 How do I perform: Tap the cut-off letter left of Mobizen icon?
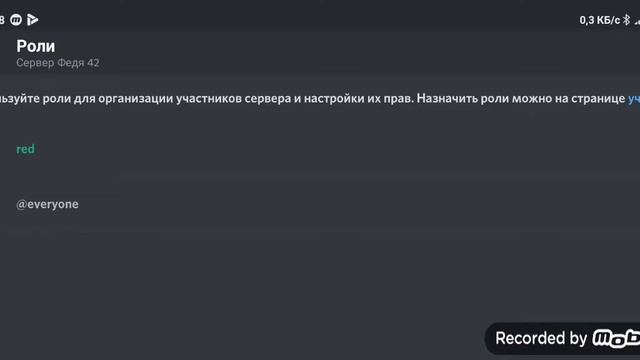[x=2, y=20]
